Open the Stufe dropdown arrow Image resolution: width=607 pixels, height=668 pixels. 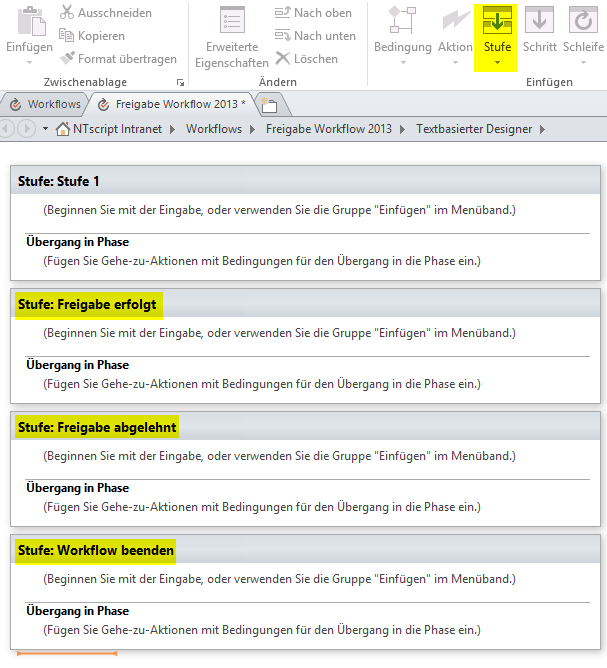coord(496,63)
